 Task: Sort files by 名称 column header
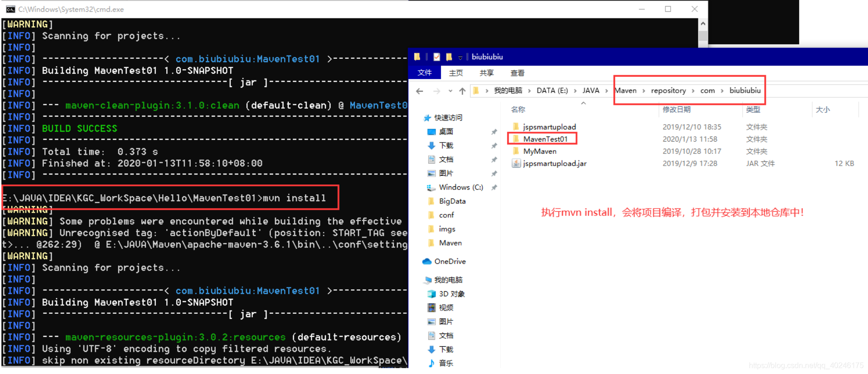click(518, 109)
